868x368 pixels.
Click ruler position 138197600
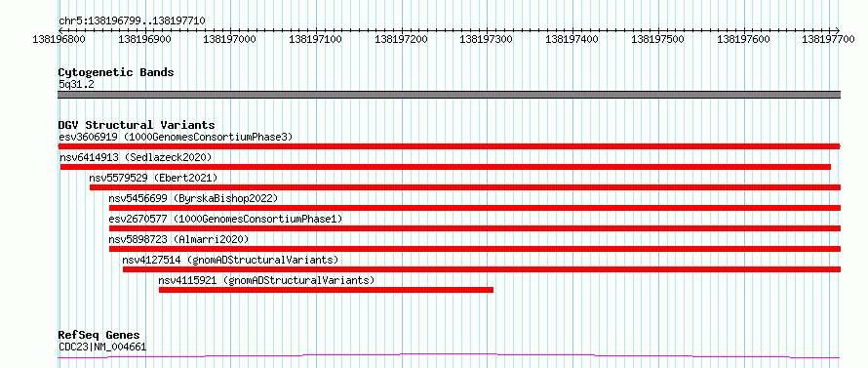click(743, 39)
